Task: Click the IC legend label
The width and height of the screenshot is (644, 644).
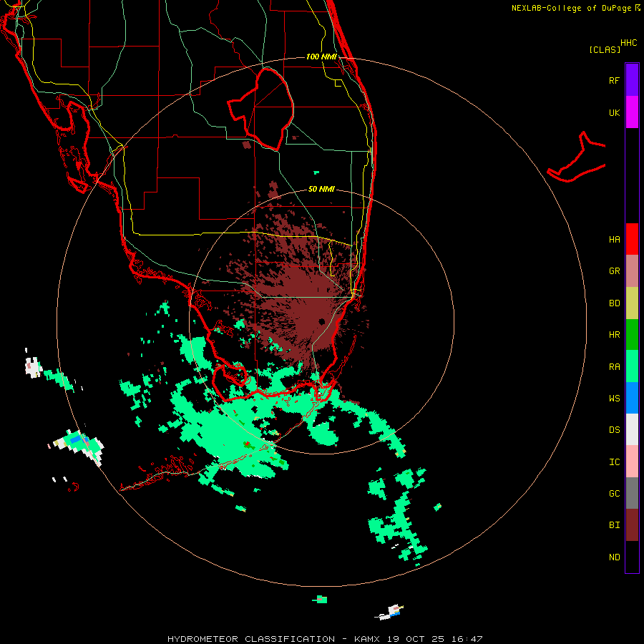Action: tap(614, 462)
